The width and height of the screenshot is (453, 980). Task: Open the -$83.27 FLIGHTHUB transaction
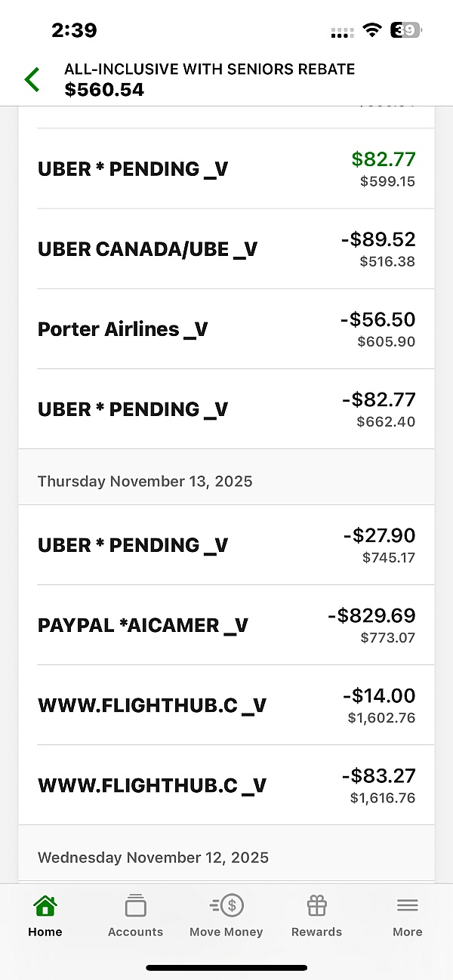226,785
